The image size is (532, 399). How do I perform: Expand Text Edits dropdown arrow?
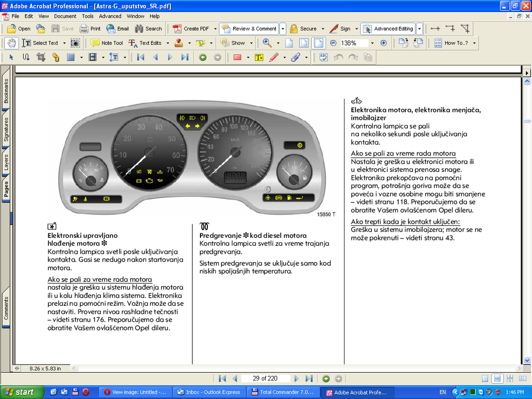168,43
